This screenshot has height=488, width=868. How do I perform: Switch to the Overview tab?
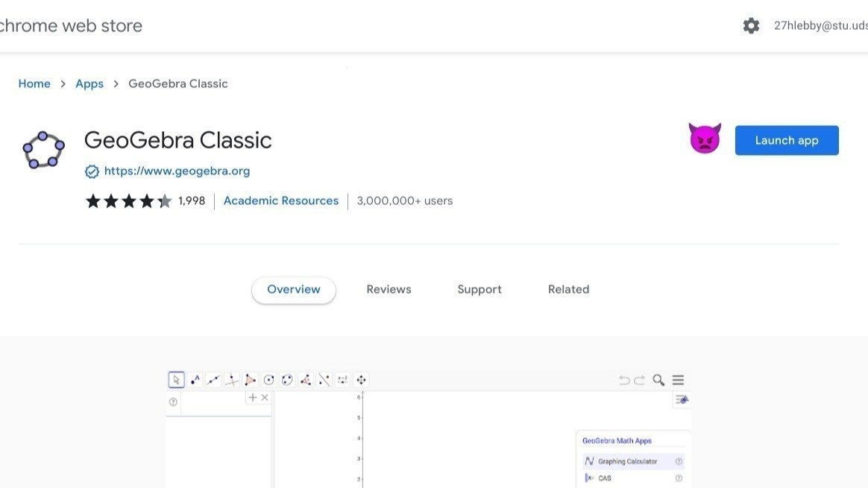tap(294, 290)
